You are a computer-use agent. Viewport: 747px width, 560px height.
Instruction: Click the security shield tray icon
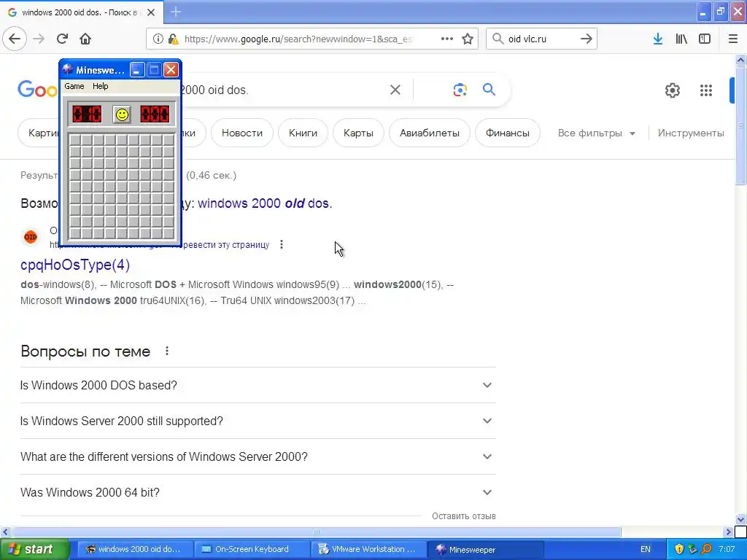[x=679, y=549]
